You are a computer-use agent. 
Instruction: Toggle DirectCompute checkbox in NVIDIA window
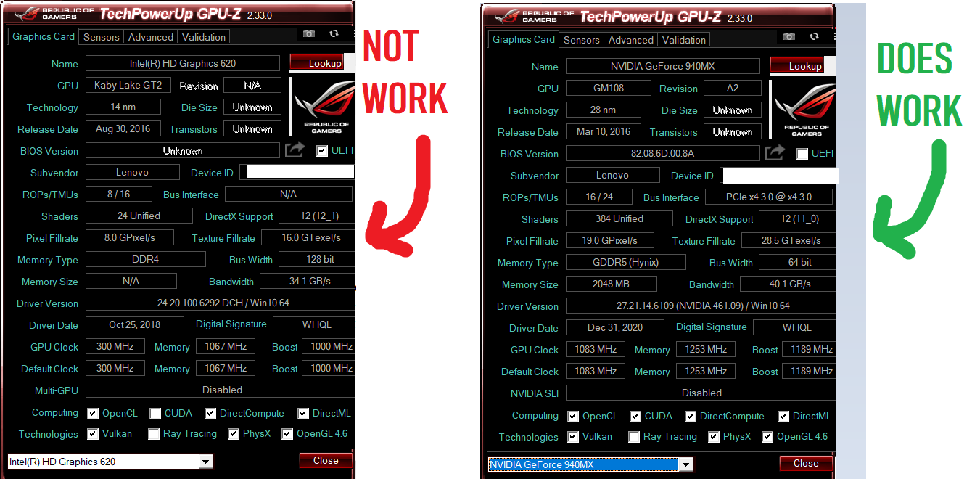click(691, 417)
